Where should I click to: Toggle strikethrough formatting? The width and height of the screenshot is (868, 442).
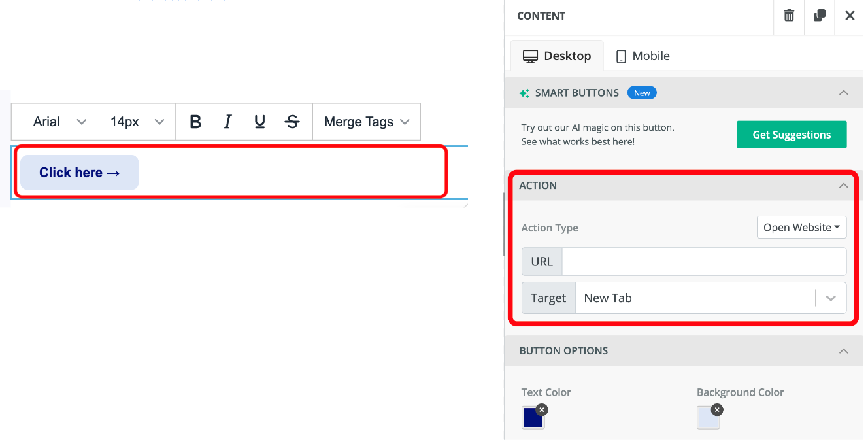pos(292,122)
